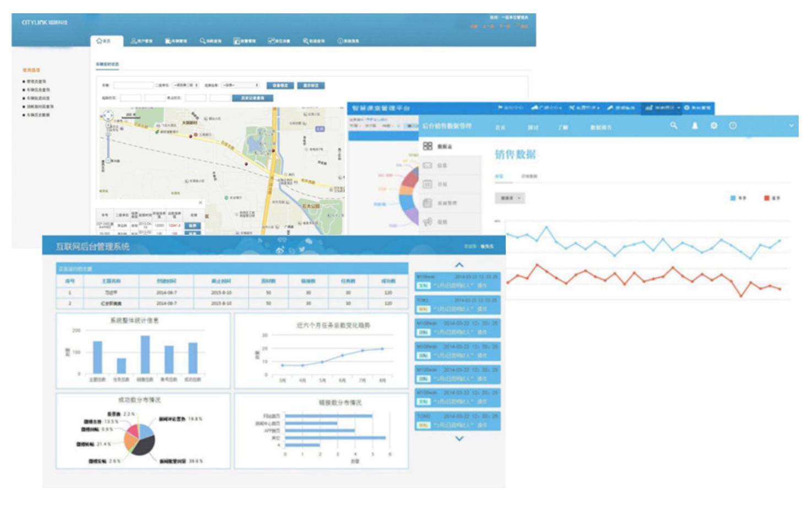Open notifications bell in sales data window
The image size is (812, 509).
tap(695, 126)
